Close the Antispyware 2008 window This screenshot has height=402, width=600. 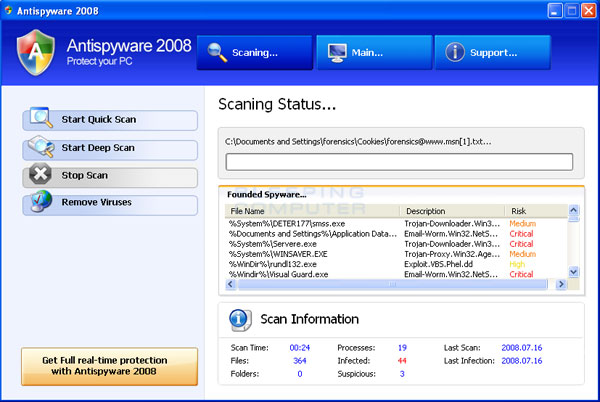(x=589, y=11)
